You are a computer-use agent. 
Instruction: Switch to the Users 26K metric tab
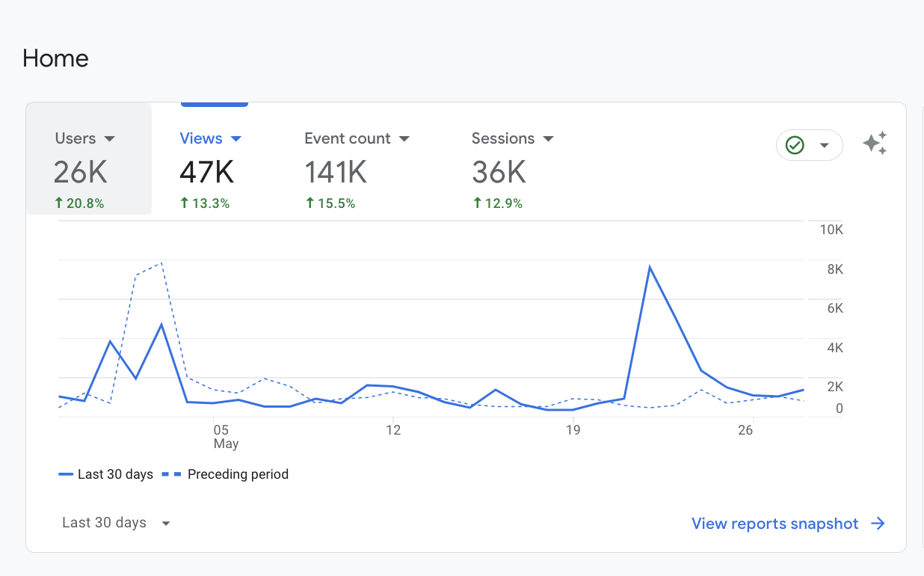pos(88,171)
